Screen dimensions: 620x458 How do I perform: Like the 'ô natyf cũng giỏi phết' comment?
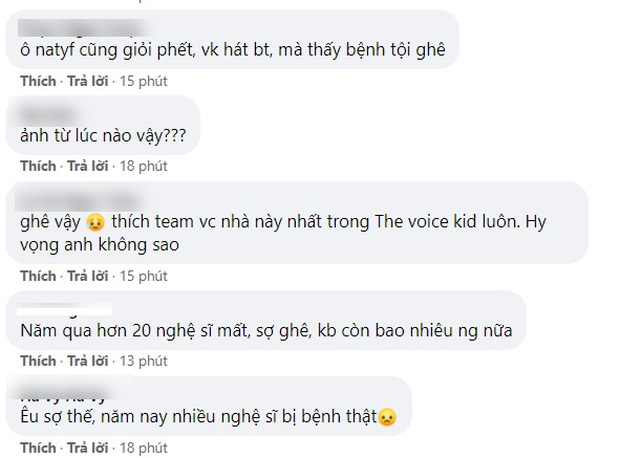tap(38, 79)
